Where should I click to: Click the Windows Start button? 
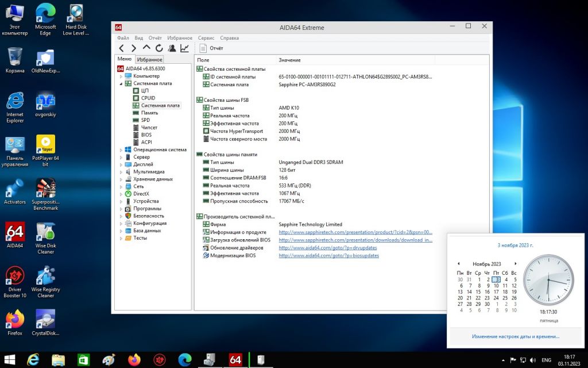[9, 360]
